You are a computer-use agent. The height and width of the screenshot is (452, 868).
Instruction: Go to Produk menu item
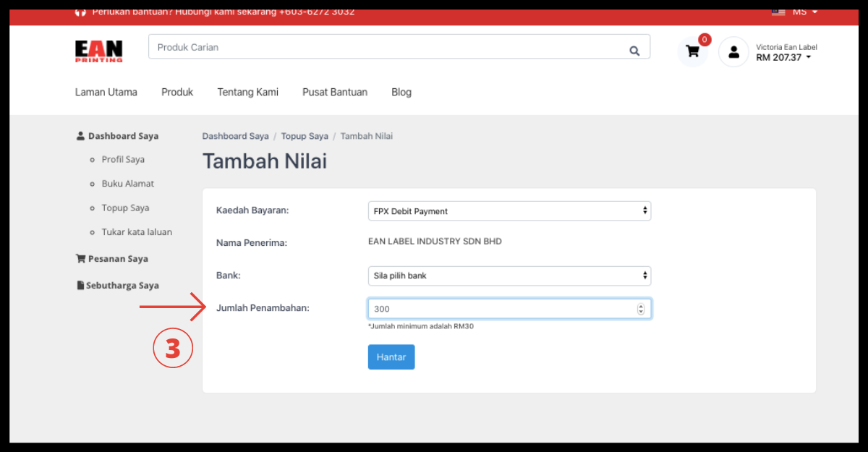[177, 92]
